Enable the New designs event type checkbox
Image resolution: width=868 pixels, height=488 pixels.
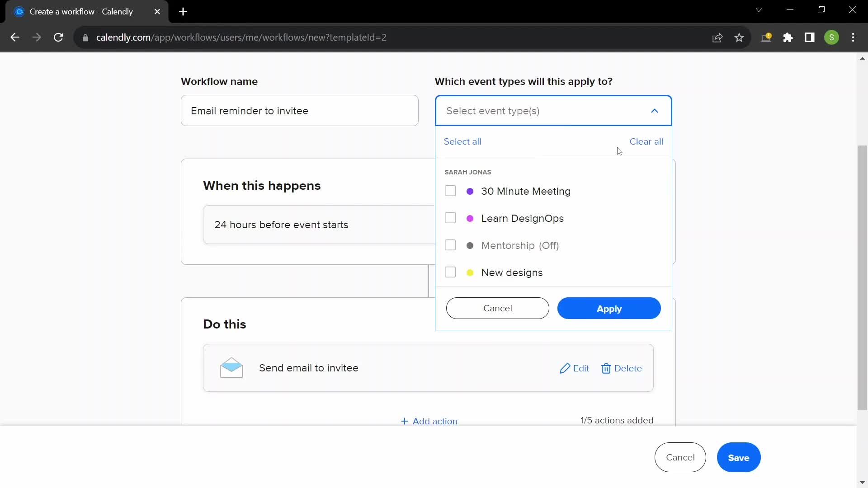451,272
